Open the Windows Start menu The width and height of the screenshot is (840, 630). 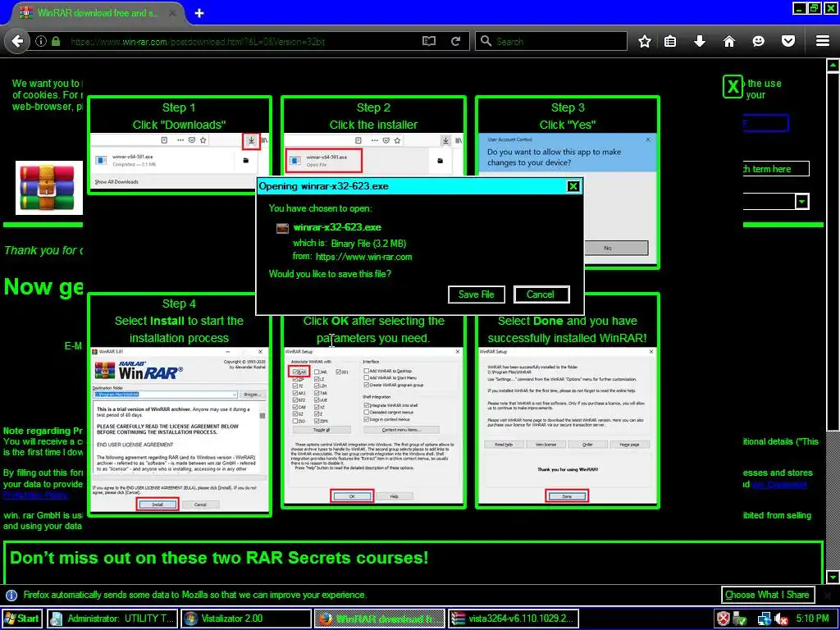tap(21, 619)
